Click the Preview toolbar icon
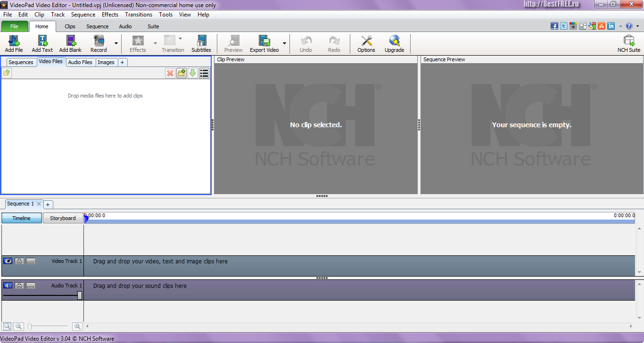Screen dimensions: 644x343 [233, 41]
